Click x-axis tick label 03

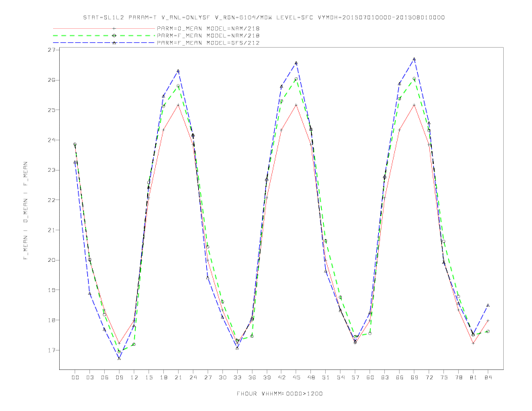(x=90, y=377)
